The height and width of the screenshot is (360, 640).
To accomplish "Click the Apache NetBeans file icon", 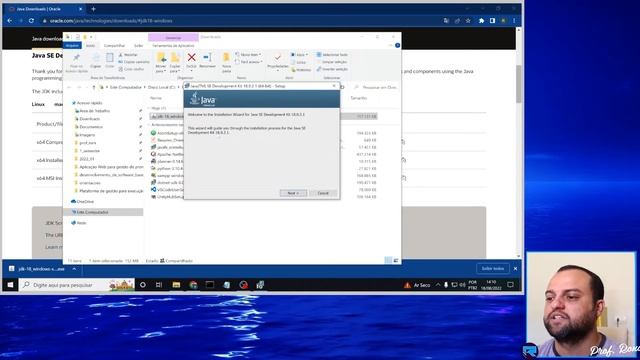I will click(153, 154).
